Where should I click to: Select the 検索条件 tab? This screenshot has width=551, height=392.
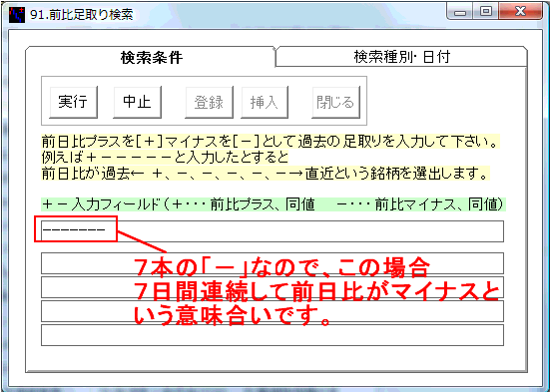[x=151, y=57]
